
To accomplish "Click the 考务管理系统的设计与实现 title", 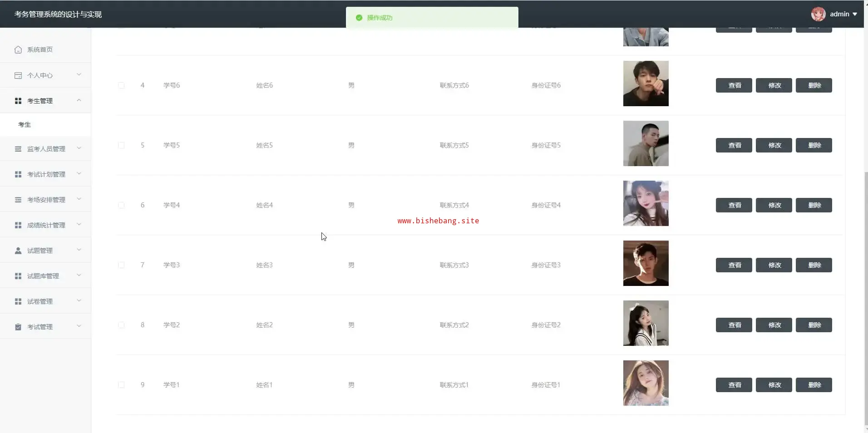I will pyautogui.click(x=58, y=15).
